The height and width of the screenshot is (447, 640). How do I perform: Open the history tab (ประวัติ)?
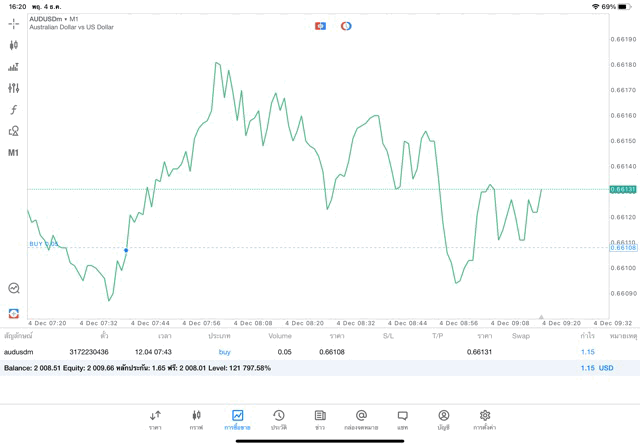click(x=279, y=420)
